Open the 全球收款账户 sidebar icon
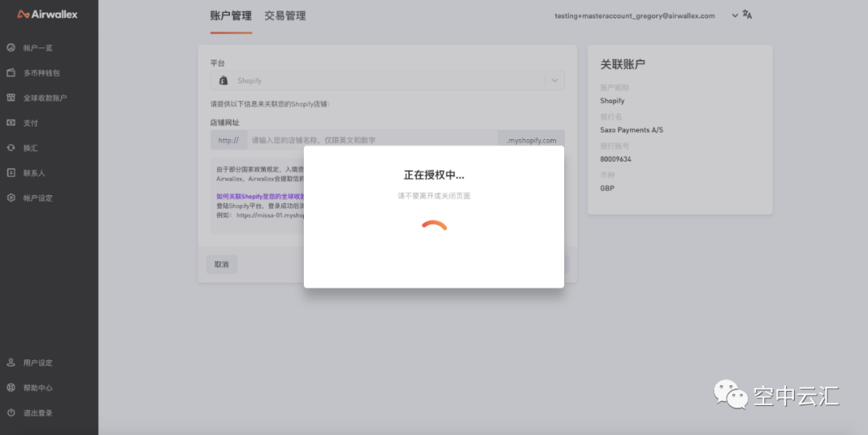Viewport: 868px width, 435px height. click(x=11, y=97)
